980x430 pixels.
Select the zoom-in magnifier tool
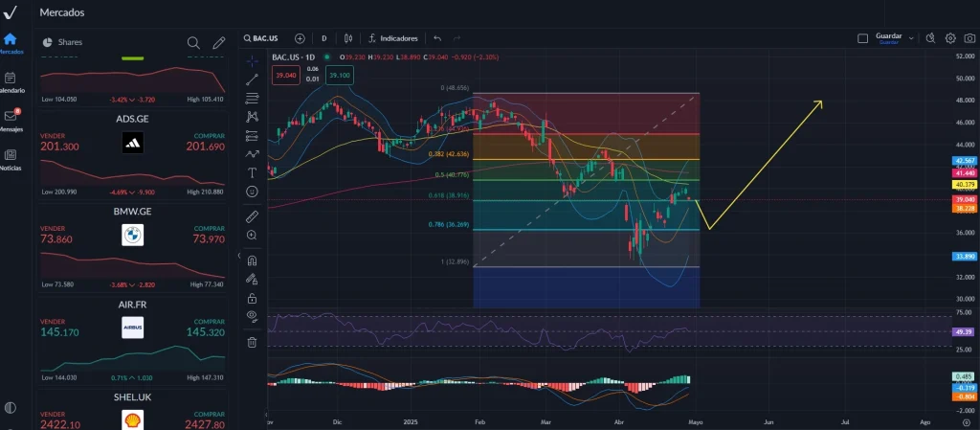tap(252, 235)
